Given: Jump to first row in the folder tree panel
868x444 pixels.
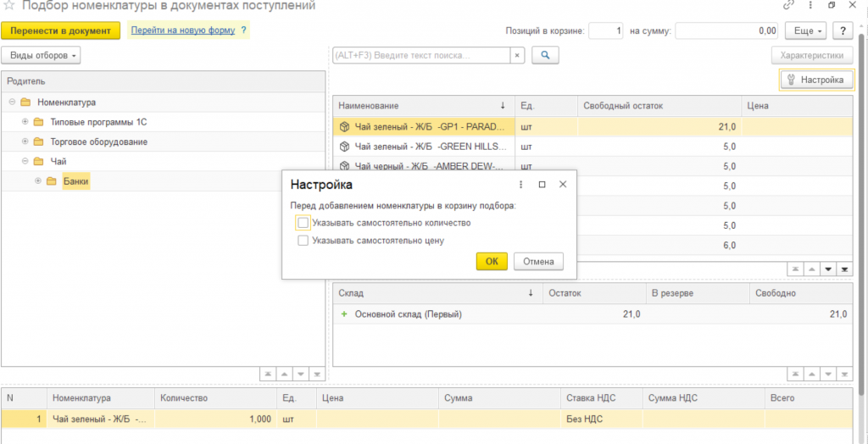Looking at the screenshot, I should point(267,374).
